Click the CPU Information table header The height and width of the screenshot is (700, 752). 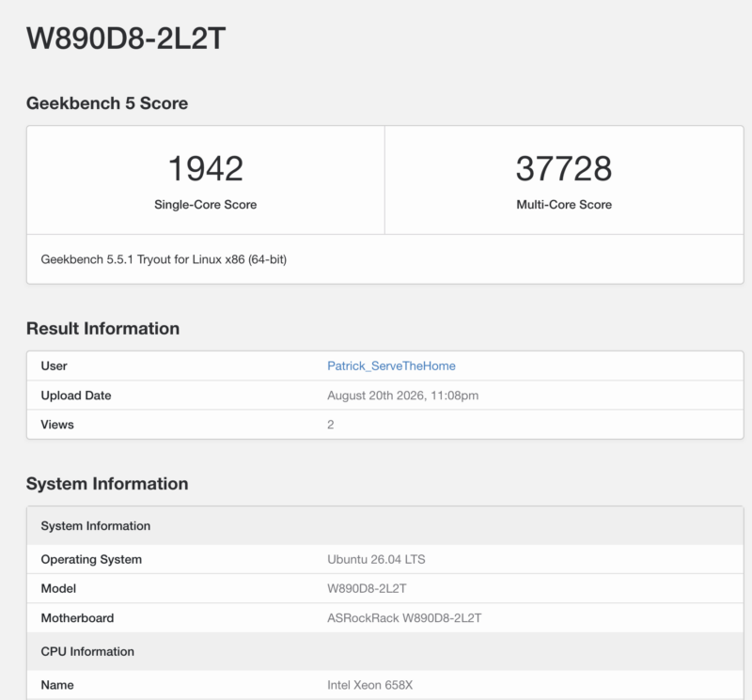click(x=385, y=651)
